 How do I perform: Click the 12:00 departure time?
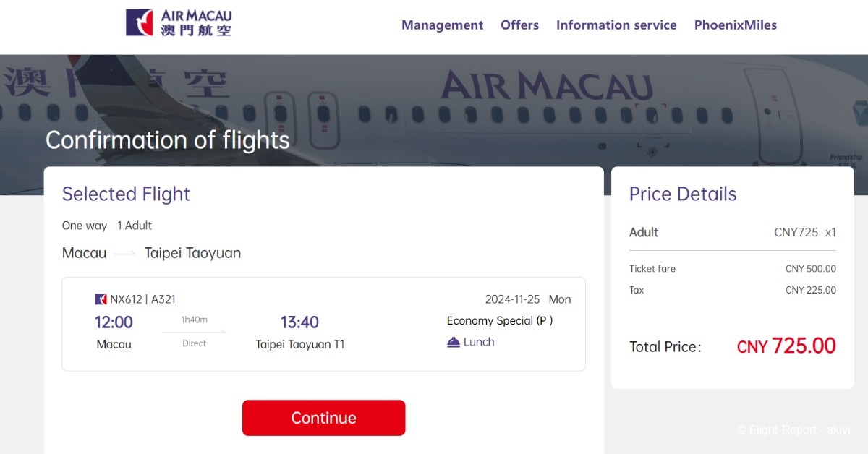pyautogui.click(x=114, y=322)
